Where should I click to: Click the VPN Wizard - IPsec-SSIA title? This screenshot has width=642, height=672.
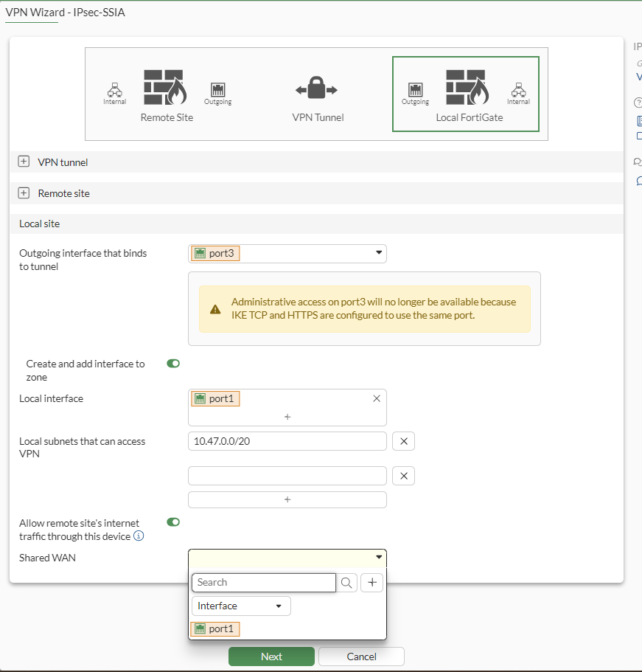pyautogui.click(x=65, y=12)
